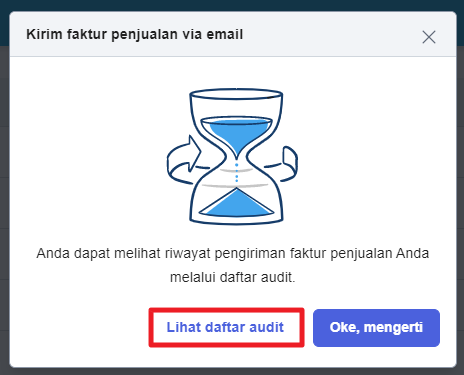Open Lihat daftar audit

click(x=226, y=327)
